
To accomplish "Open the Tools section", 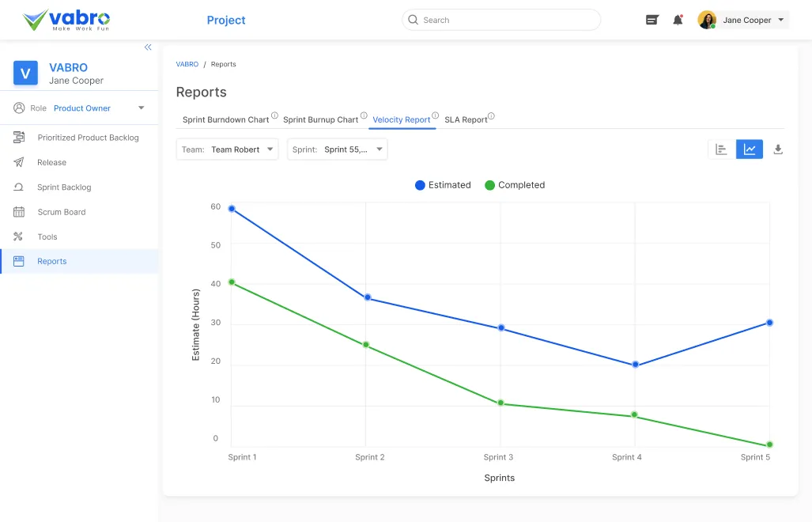I will 46,236.
